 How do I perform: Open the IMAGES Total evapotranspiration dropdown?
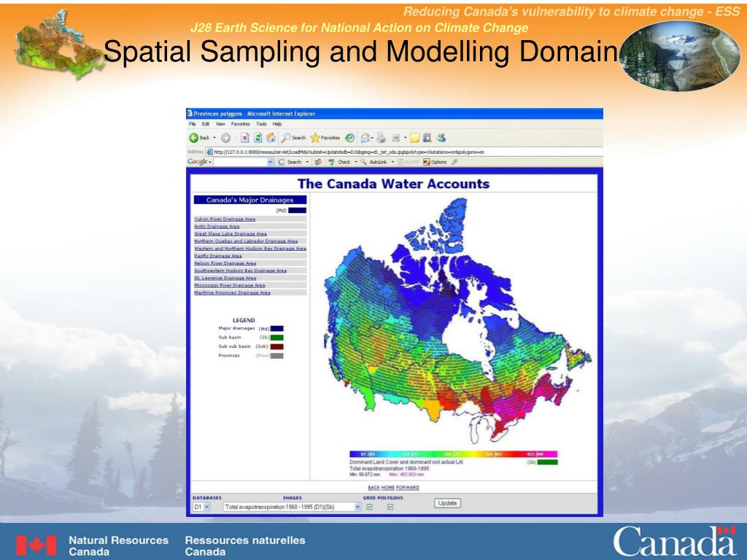pyautogui.click(x=293, y=507)
